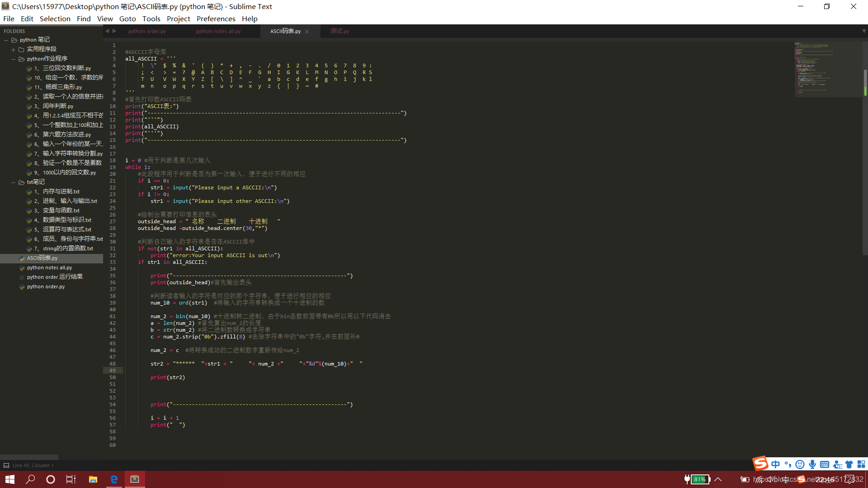The height and width of the screenshot is (488, 868).
Task: Open the Windows Start menu
Action: (10, 479)
